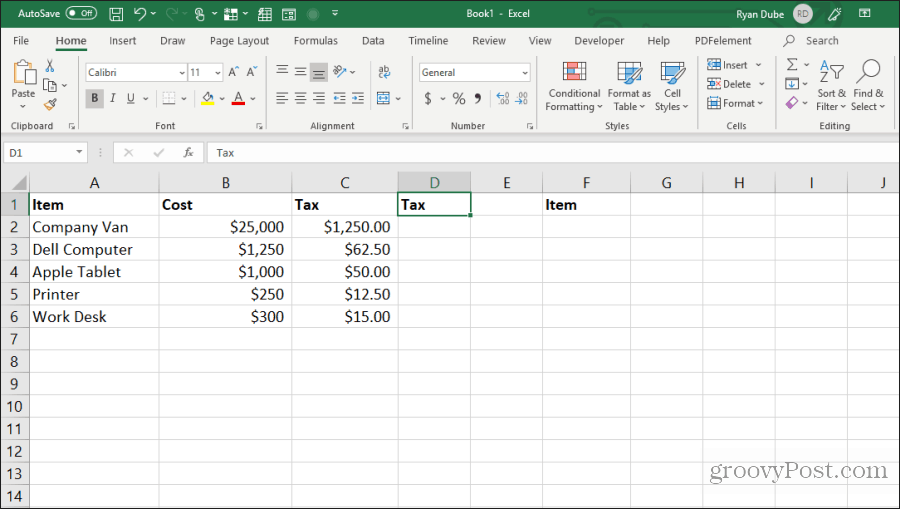Open Sort & Filter menu

tap(831, 86)
